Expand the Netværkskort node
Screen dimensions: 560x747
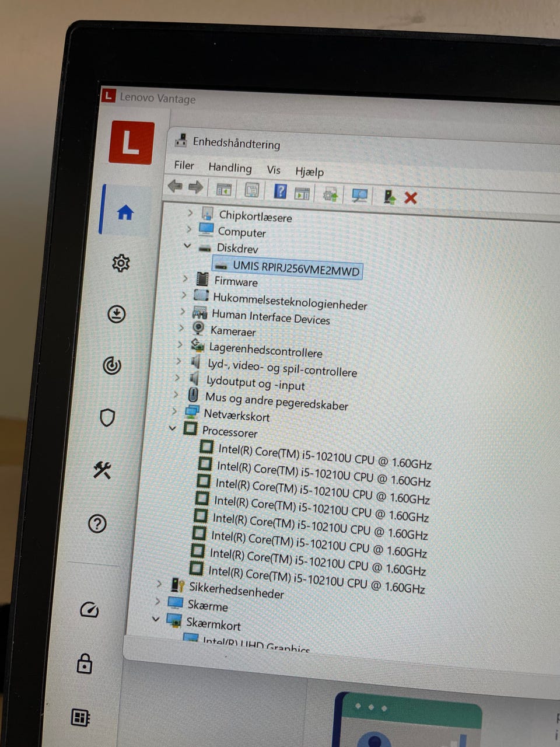click(174, 411)
